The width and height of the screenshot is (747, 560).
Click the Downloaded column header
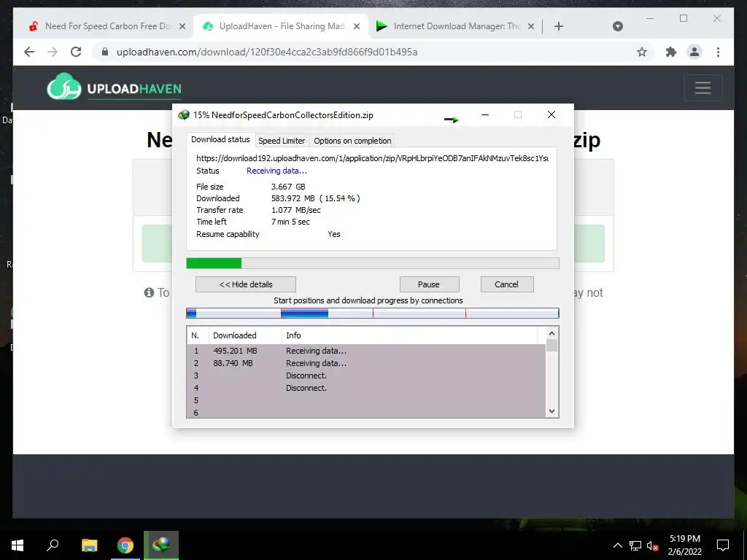(245, 335)
